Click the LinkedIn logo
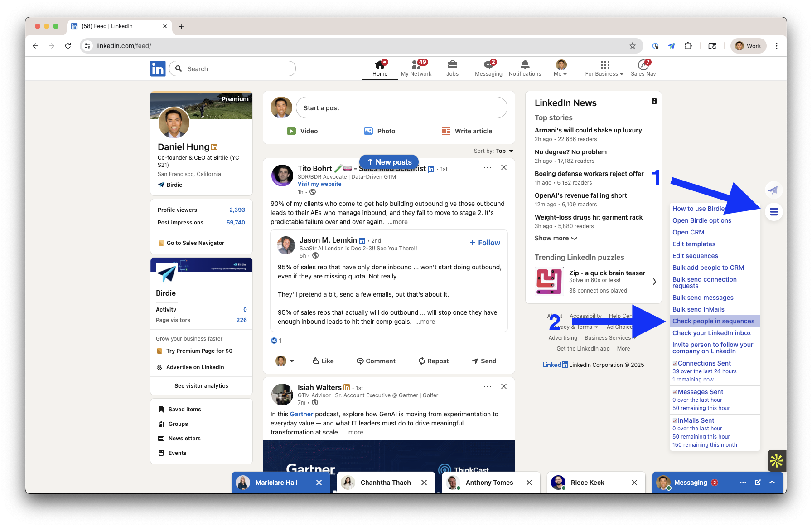The height and width of the screenshot is (527, 812). click(158, 69)
